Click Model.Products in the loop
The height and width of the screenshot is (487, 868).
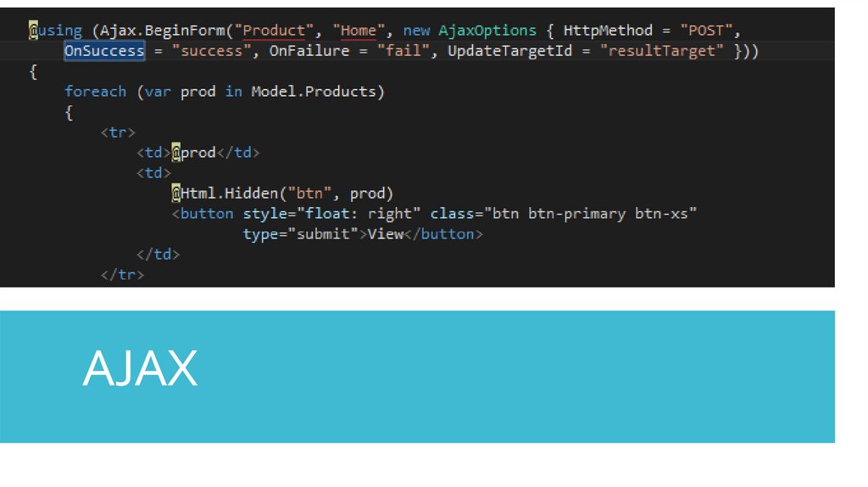317,92
